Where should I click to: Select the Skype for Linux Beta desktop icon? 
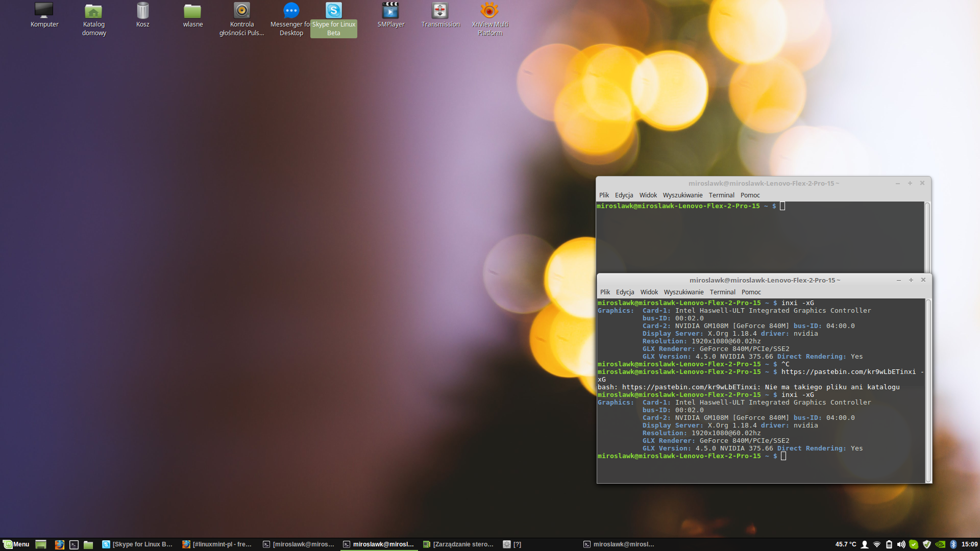(x=334, y=19)
